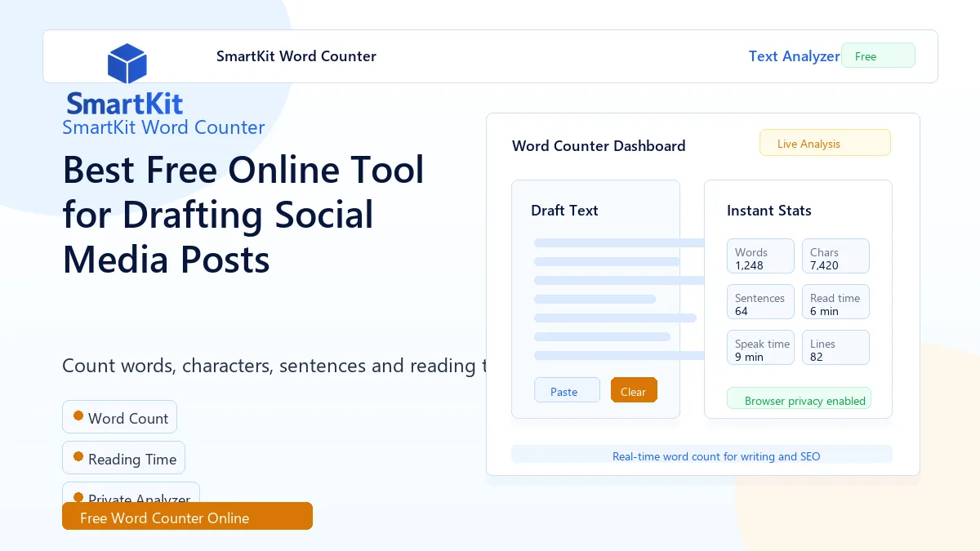Click Real-time word count for writing banner

[702, 455]
